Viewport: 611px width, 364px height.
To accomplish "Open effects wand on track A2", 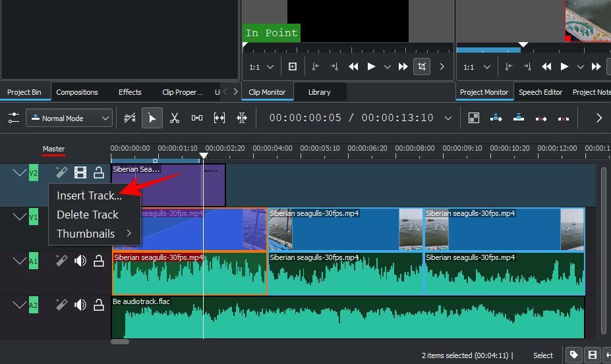I will (61, 305).
